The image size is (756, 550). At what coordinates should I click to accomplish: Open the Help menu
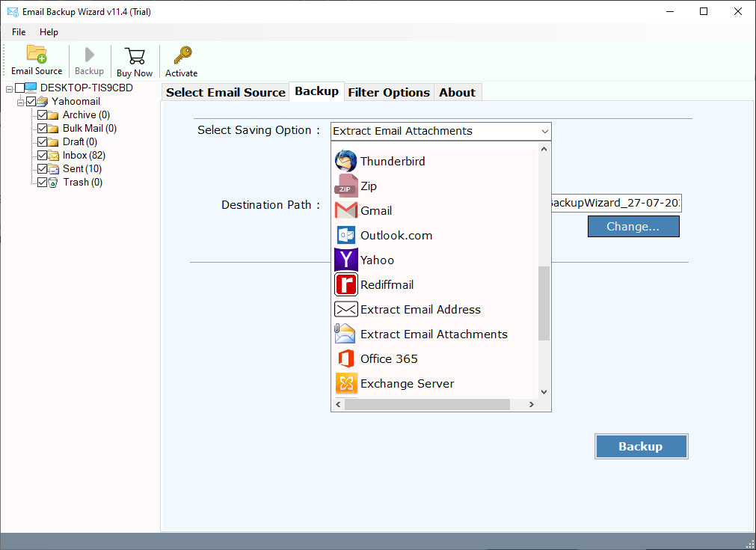point(49,32)
